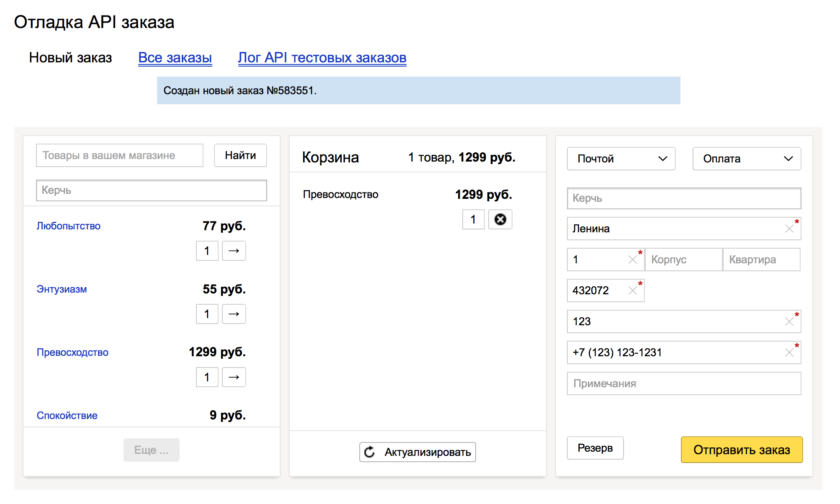Clear the Ленина street field
Screen dimensions: 840x504
point(789,229)
